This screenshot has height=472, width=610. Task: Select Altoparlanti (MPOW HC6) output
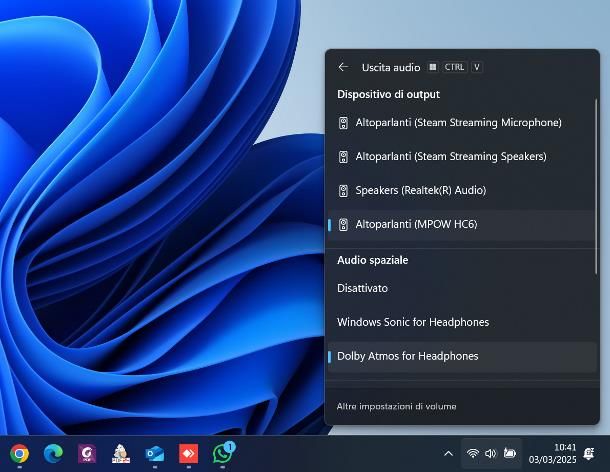pyautogui.click(x=461, y=225)
